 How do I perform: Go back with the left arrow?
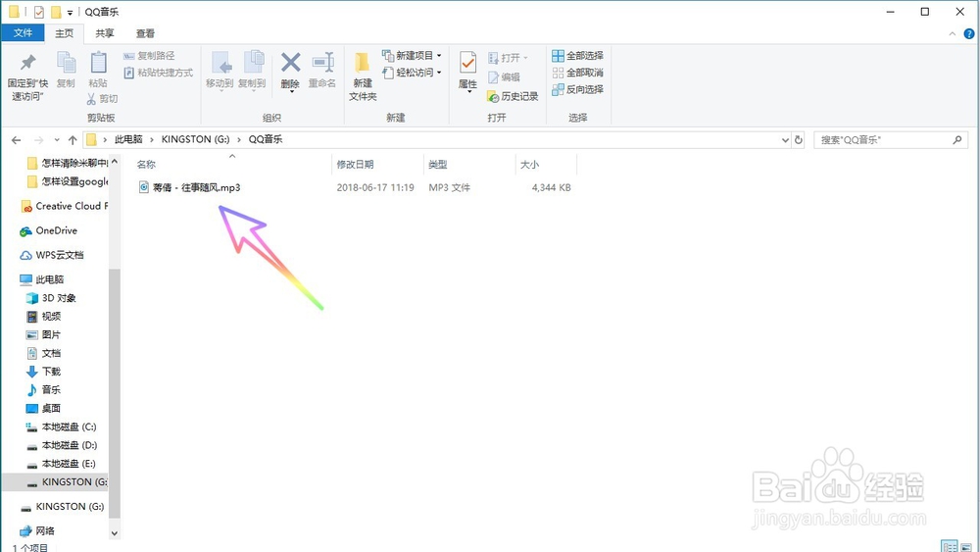(x=17, y=140)
